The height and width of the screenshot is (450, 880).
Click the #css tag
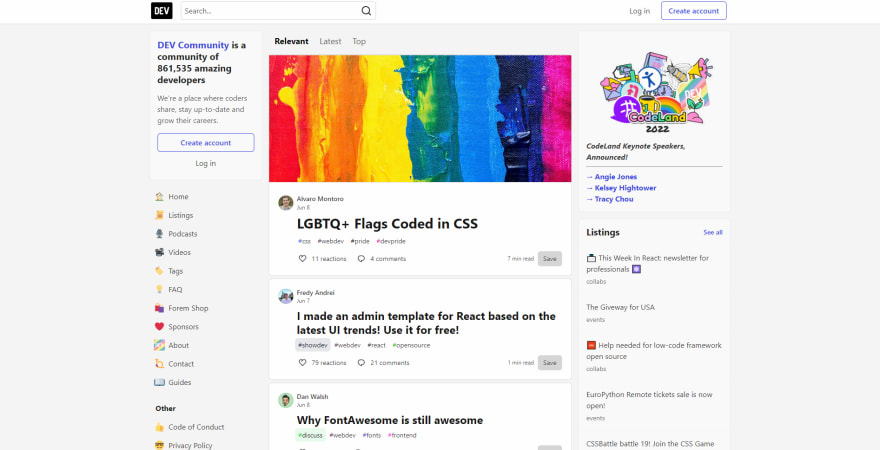tap(304, 241)
